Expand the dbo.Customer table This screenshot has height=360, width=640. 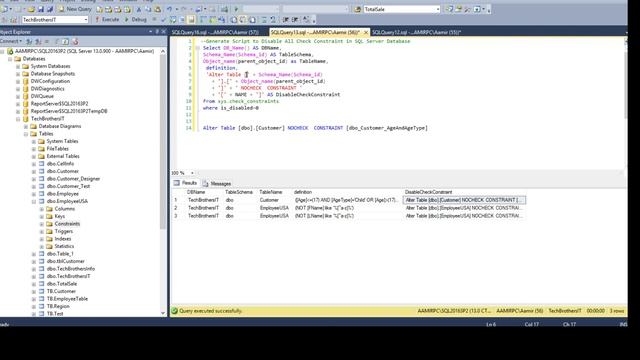tap(34, 171)
